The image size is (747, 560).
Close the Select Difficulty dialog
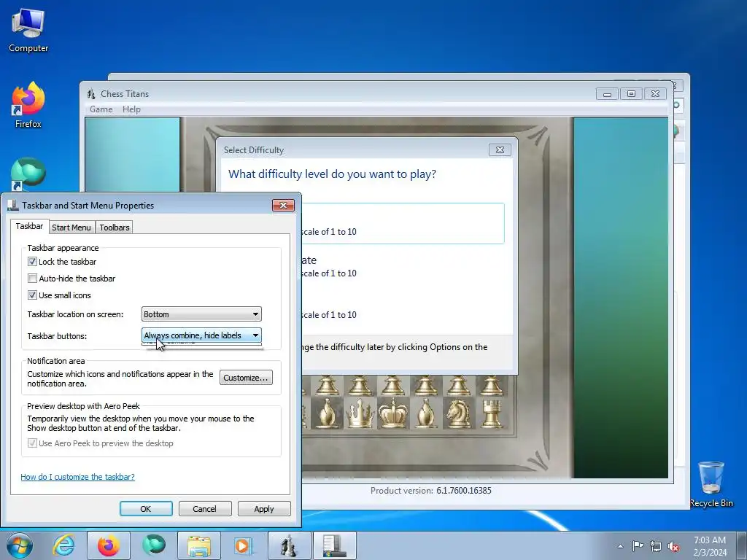tap(500, 150)
